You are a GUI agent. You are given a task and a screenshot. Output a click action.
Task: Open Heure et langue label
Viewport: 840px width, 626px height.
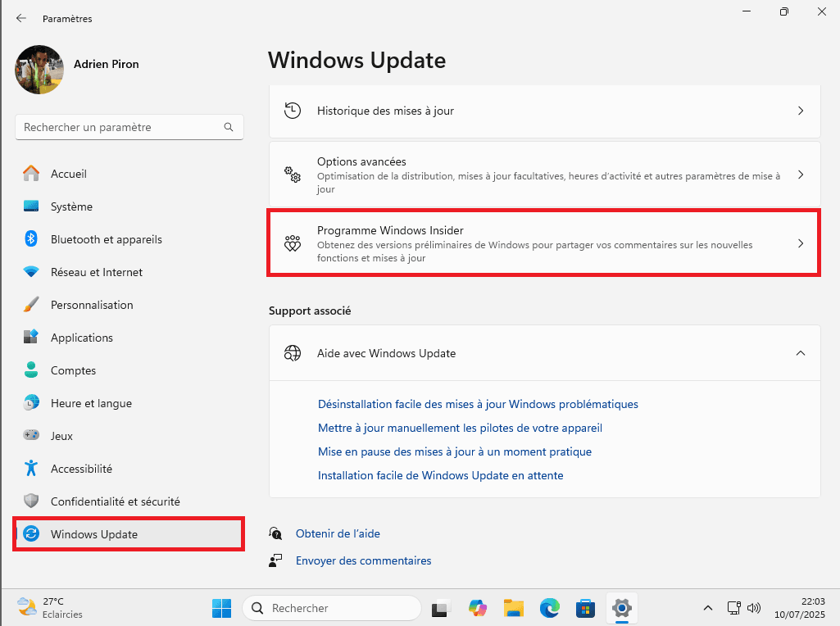[91, 403]
